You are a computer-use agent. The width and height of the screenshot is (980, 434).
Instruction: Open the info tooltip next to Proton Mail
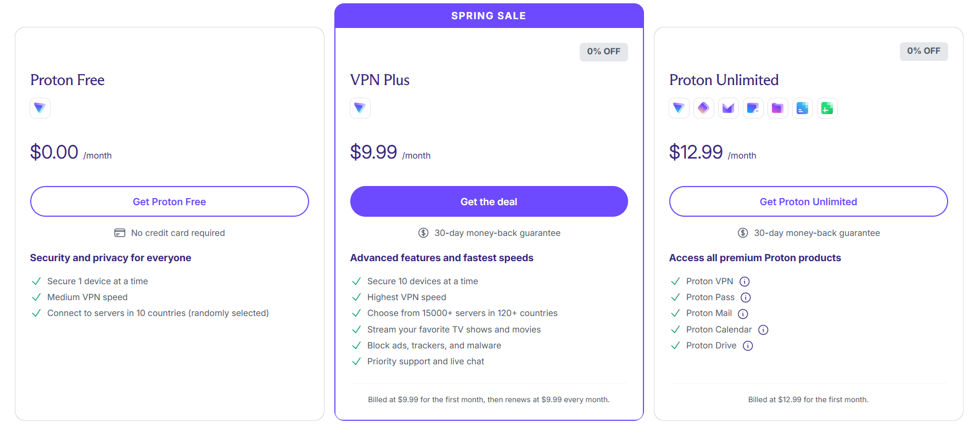pyautogui.click(x=743, y=313)
